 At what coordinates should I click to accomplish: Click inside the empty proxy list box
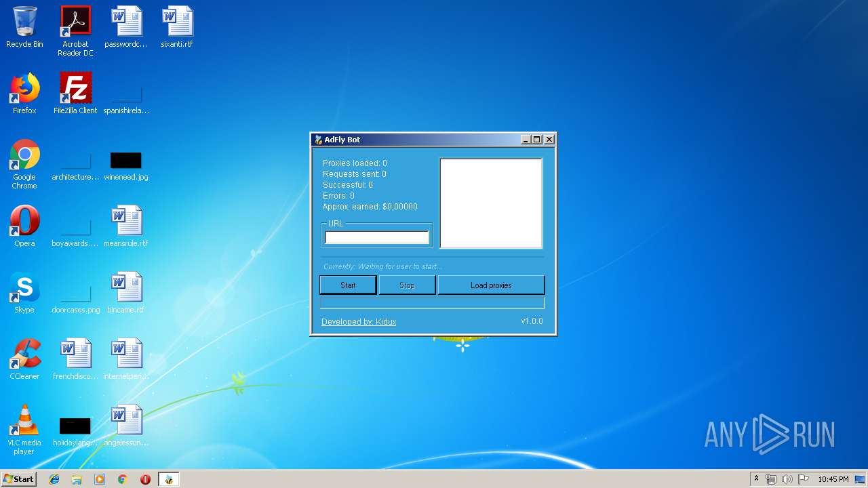point(491,203)
